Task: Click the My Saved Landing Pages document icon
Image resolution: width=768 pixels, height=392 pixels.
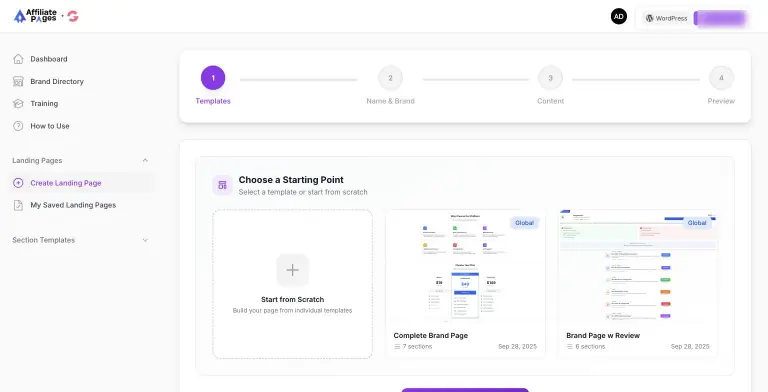Action: (x=18, y=205)
